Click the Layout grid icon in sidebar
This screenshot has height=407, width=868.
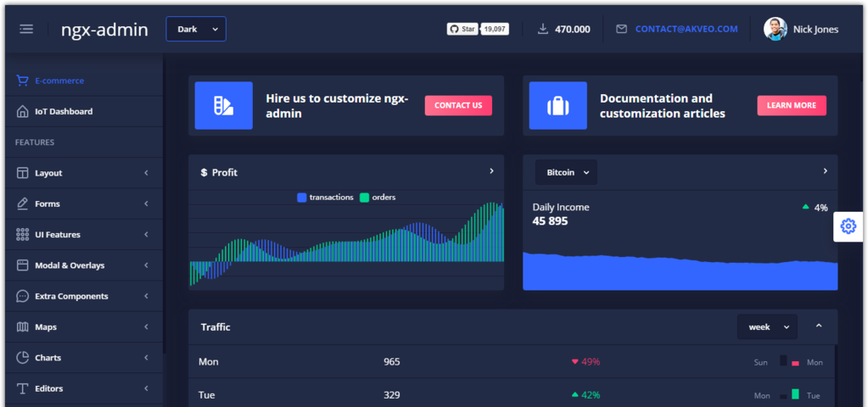pos(22,173)
